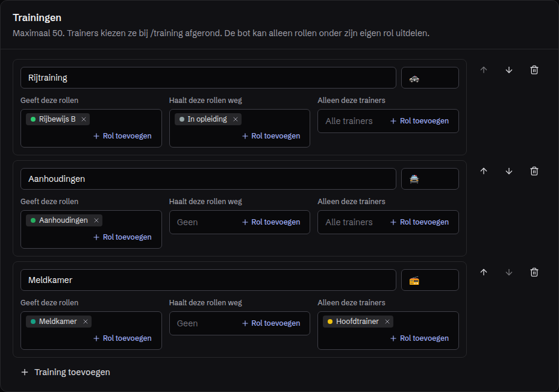Move Rijtraining down with the arrow

click(x=509, y=70)
